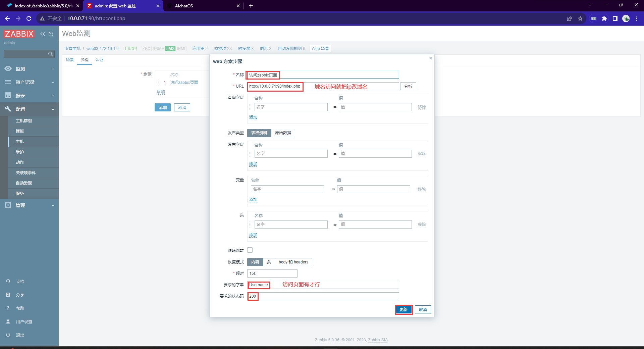The height and width of the screenshot is (349, 644).
Task: Select body 和 headers retrieve mode
Action: click(293, 262)
